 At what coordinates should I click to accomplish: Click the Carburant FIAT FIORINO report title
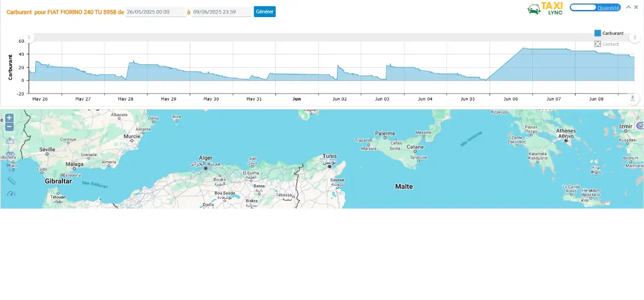tap(65, 12)
